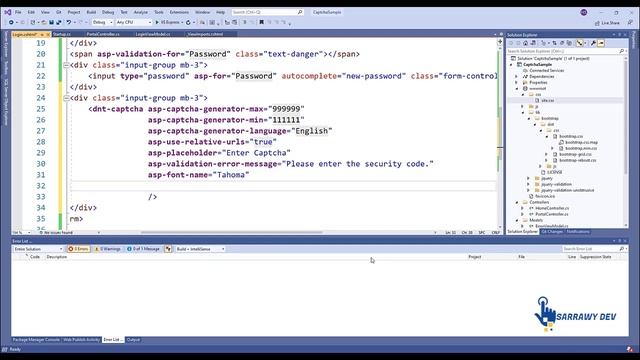Click the navigate backward toolbar icon
640x360 pixels.
(11, 22)
